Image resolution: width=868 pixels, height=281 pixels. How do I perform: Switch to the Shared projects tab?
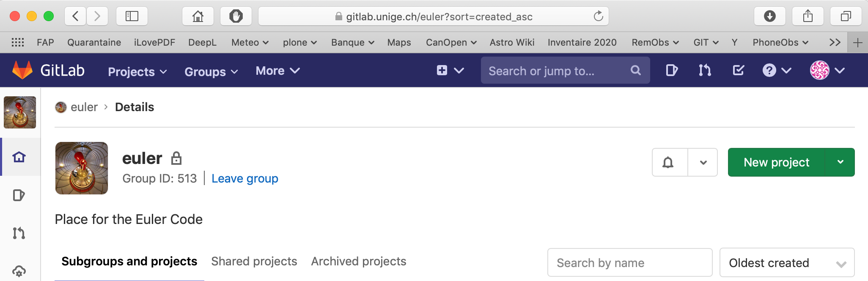coord(254,261)
